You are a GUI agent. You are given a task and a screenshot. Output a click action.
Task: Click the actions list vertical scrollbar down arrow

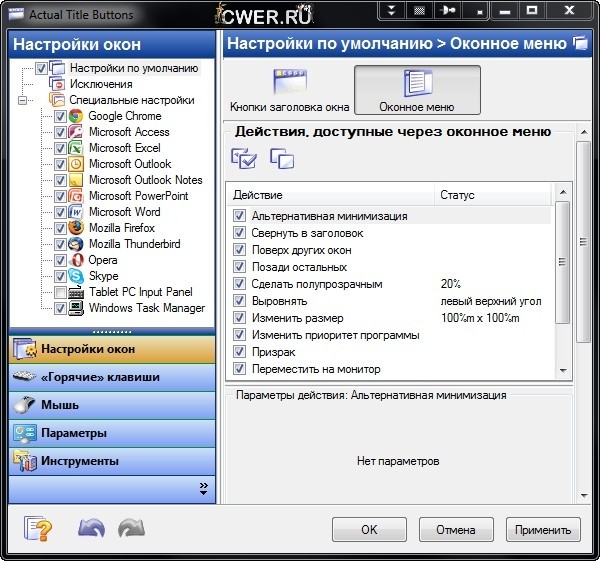(x=562, y=371)
